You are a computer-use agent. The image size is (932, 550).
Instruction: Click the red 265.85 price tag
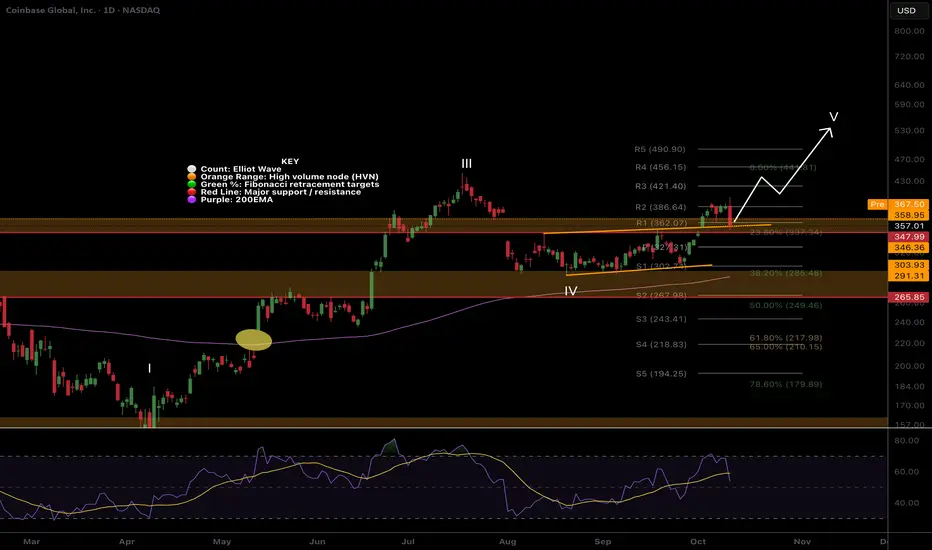909,297
